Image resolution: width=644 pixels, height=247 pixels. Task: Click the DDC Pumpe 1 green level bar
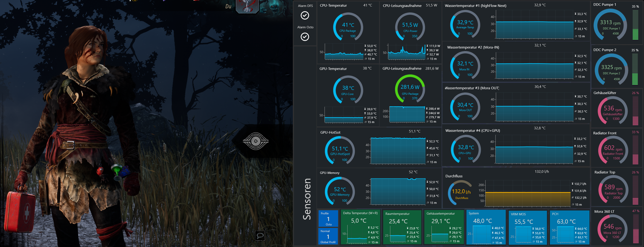tap(635, 24)
